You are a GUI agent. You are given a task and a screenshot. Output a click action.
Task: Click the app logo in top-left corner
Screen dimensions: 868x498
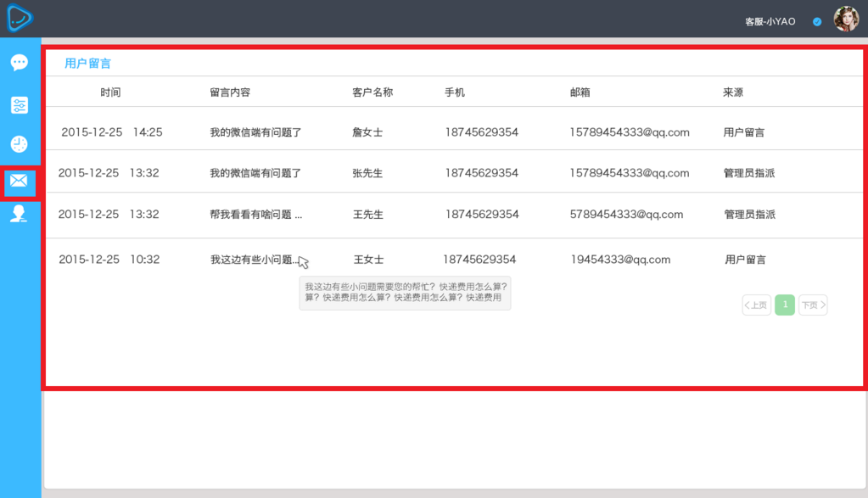coord(20,18)
